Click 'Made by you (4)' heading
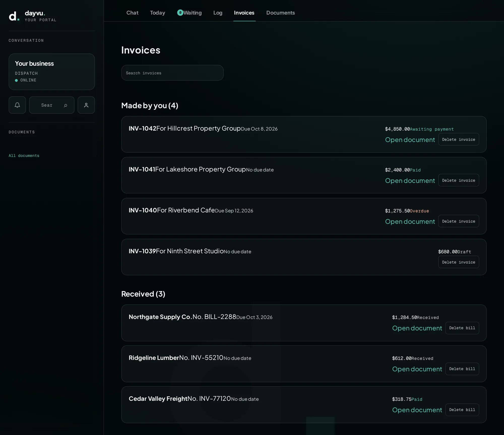Screen dimensions: 504x435 150,105
